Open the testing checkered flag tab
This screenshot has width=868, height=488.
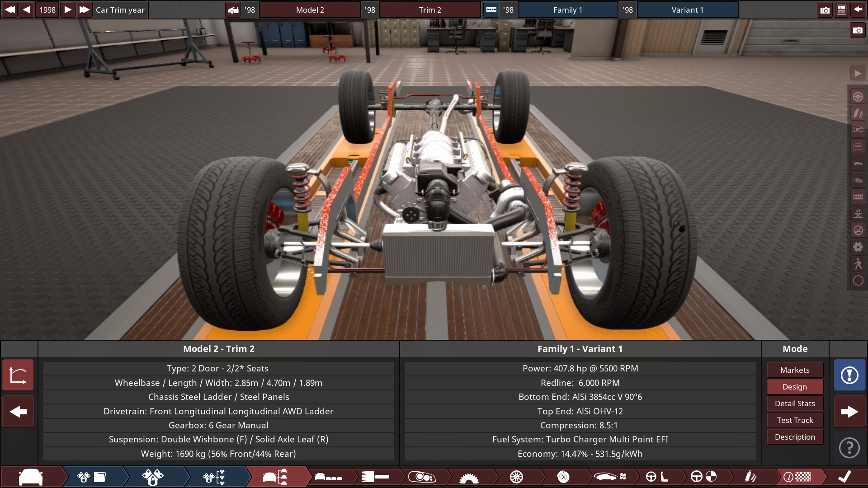797,477
